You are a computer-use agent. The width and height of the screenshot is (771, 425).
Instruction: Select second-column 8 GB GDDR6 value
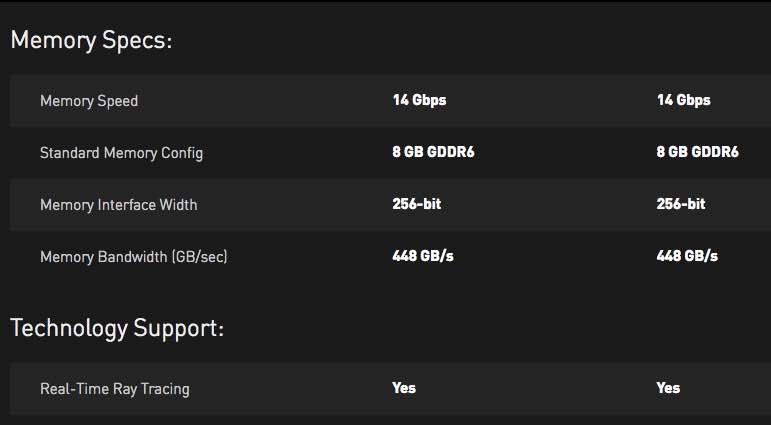[697, 152]
